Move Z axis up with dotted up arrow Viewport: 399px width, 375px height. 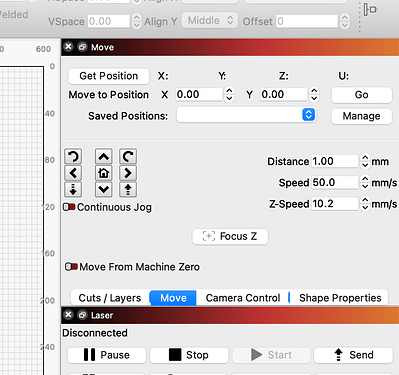click(x=128, y=189)
